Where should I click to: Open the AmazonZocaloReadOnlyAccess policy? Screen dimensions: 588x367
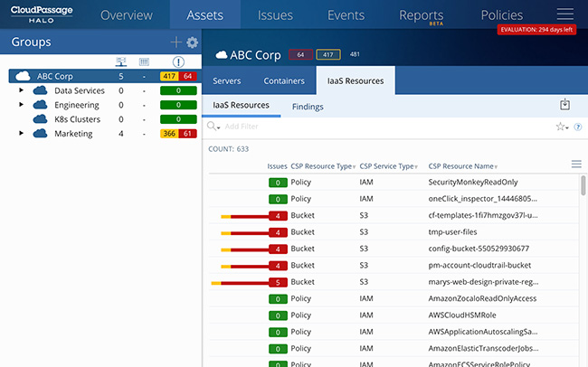tap(482, 298)
